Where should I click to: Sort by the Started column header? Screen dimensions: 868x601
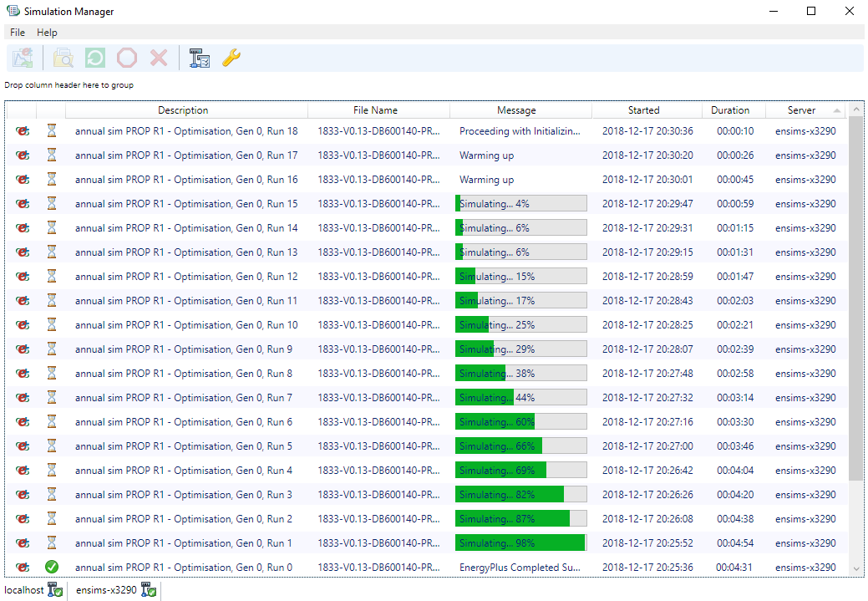(647, 110)
